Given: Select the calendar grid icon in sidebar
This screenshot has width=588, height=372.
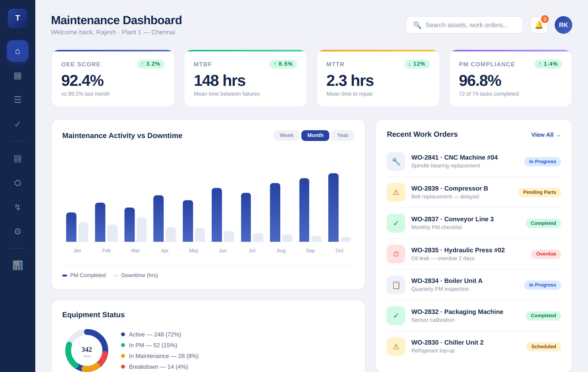Looking at the screenshot, I should [x=17, y=76].
